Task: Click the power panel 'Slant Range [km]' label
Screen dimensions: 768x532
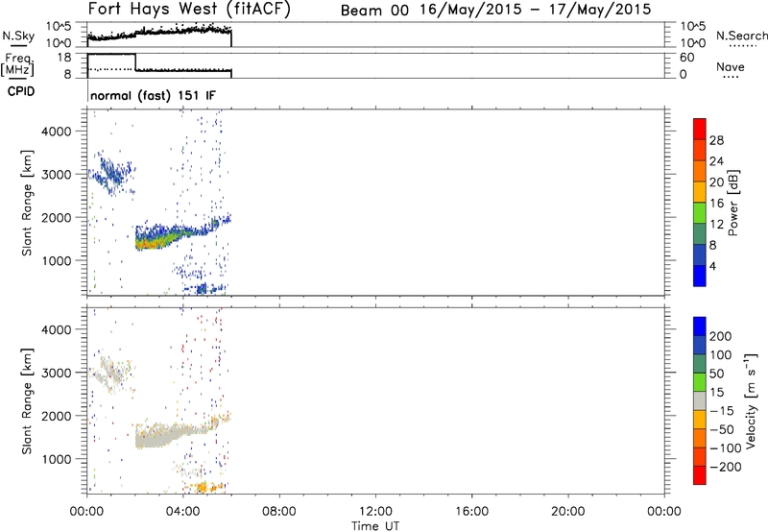Action: click(x=27, y=204)
